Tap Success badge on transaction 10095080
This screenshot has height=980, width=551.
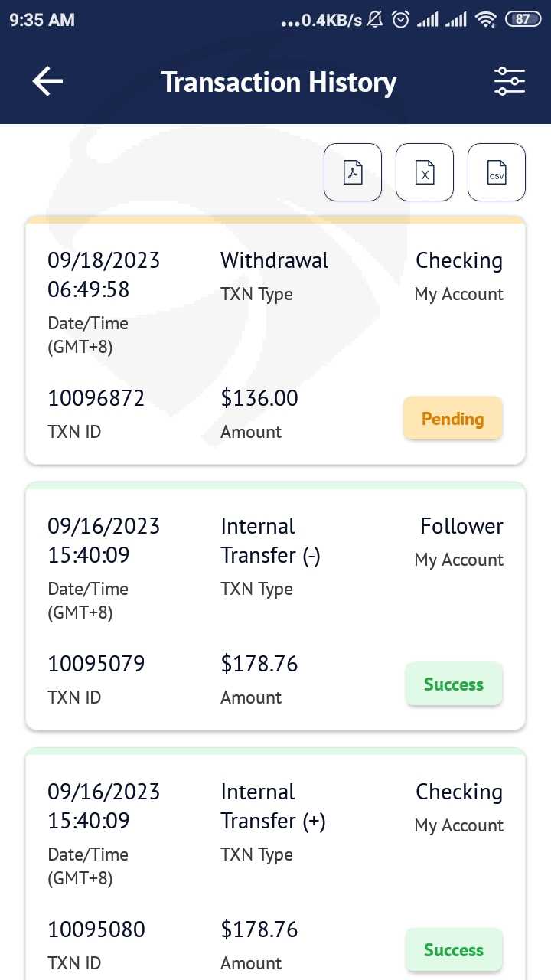point(453,950)
